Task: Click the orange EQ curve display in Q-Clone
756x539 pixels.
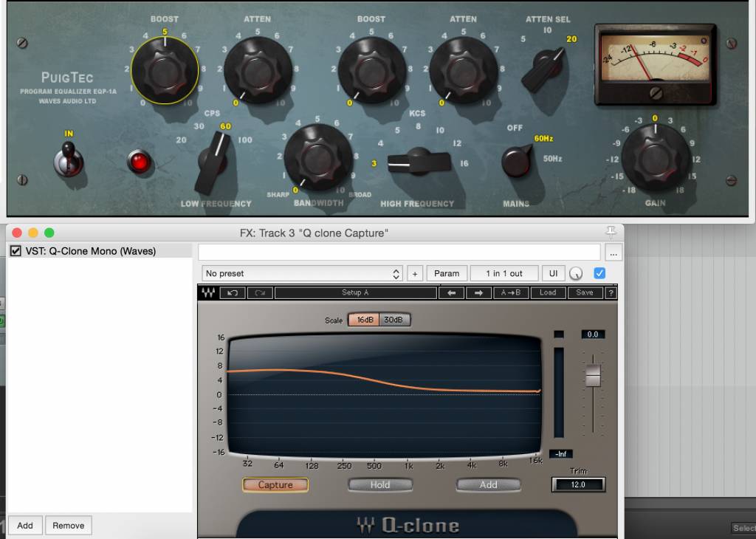Action: coord(384,395)
